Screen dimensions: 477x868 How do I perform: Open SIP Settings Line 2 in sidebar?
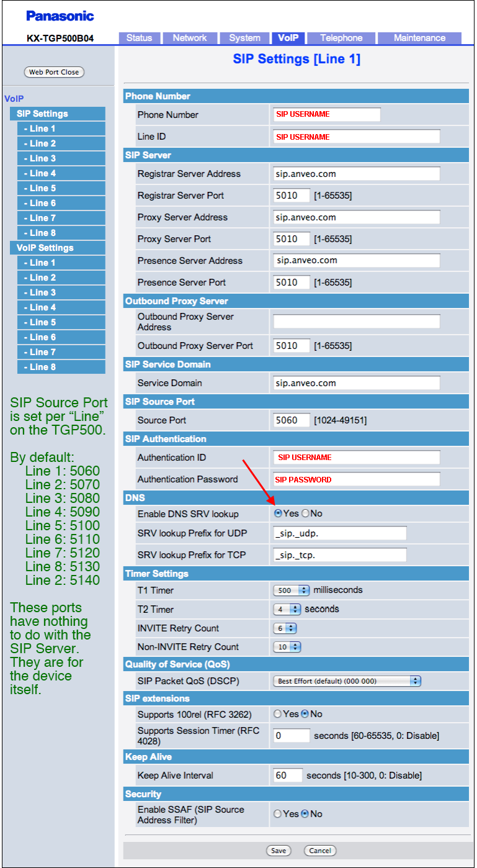[61, 143]
